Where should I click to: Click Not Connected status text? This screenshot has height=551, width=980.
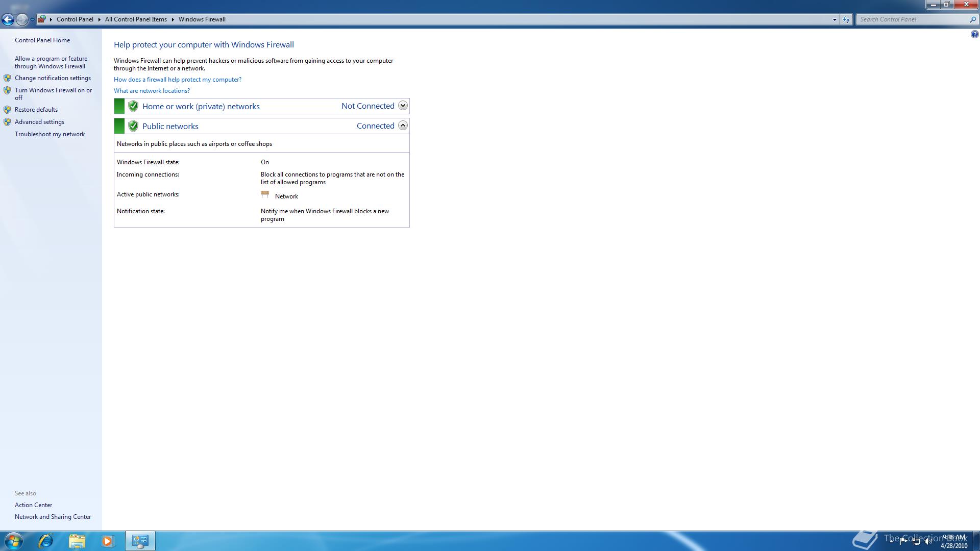tap(368, 106)
